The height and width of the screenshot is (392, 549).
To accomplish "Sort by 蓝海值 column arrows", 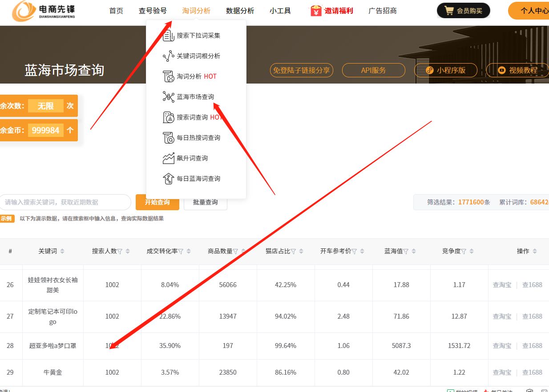I will click(414, 252).
